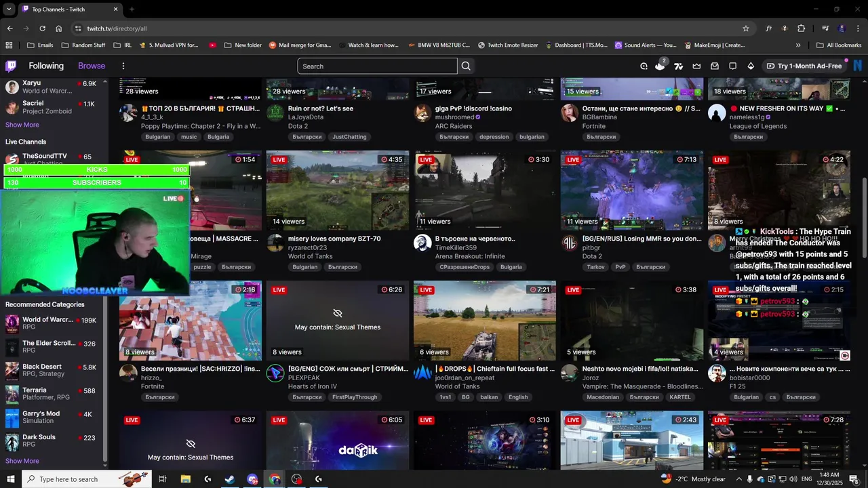Show more followed channels in sidebar
The width and height of the screenshot is (868, 488).
(22, 125)
